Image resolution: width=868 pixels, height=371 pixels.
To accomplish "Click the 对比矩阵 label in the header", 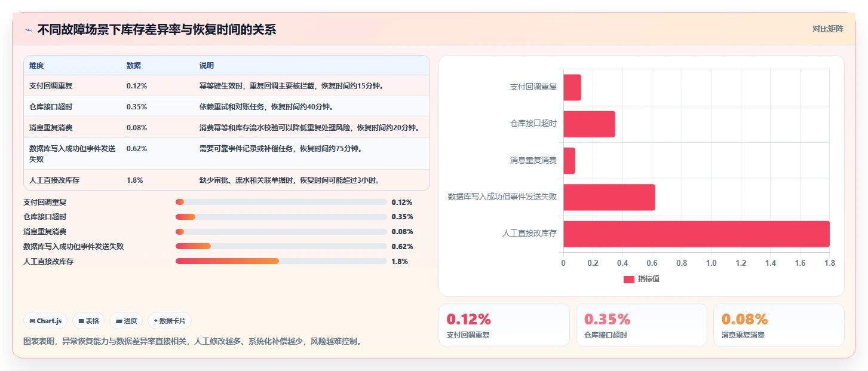I will (827, 29).
